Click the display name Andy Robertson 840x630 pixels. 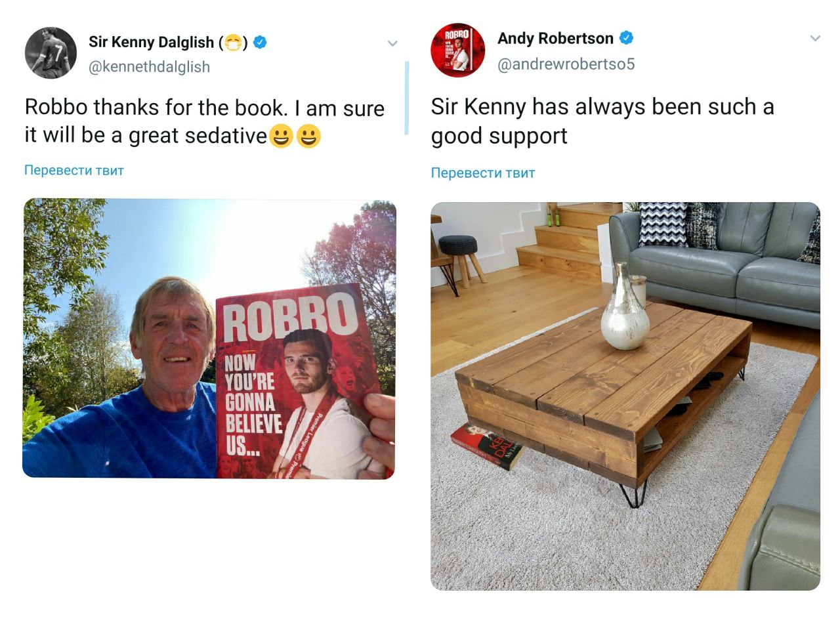[x=555, y=38]
